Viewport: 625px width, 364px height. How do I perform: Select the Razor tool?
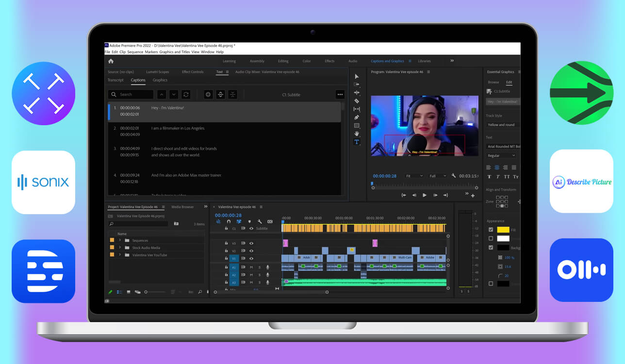[357, 101]
